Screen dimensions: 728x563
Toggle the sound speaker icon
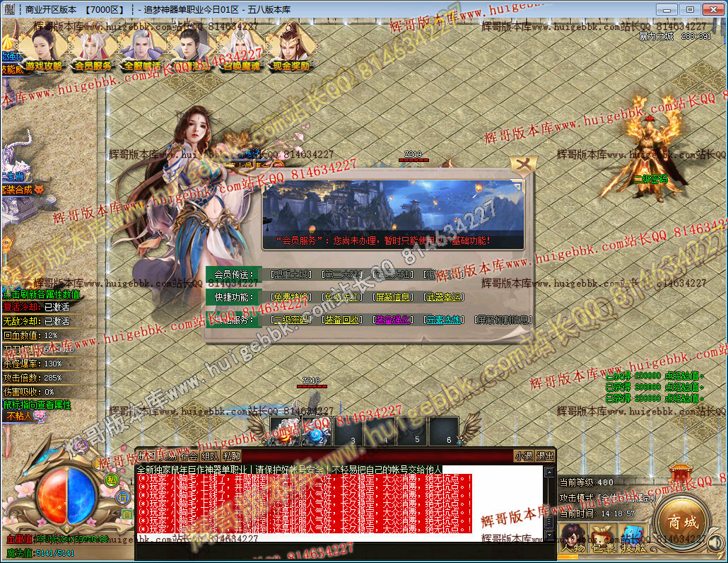coord(715,543)
